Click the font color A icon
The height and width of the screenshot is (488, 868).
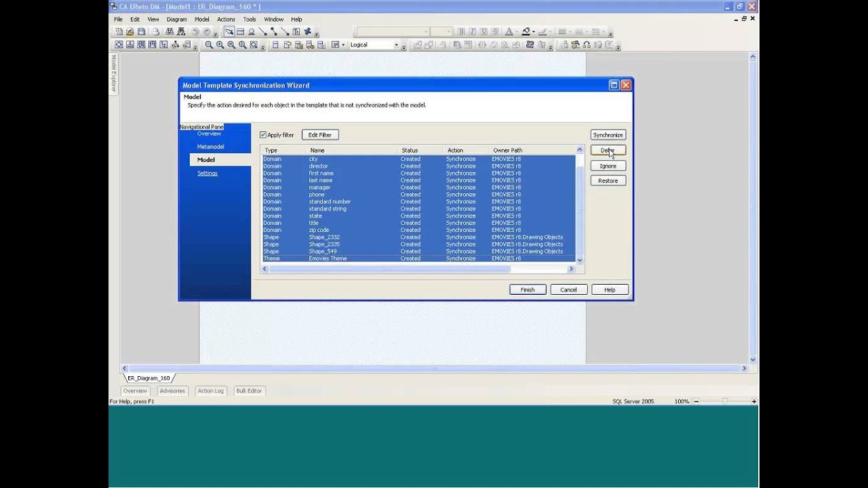(509, 32)
